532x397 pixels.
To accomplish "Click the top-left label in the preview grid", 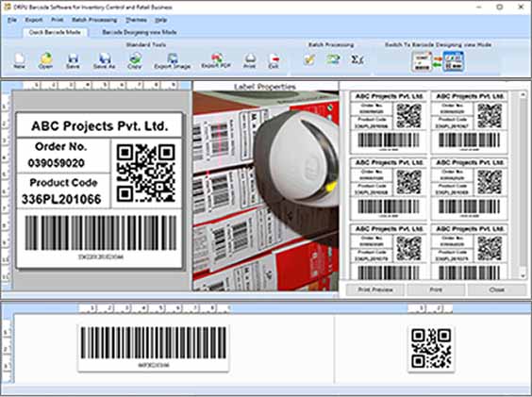I will [389, 123].
